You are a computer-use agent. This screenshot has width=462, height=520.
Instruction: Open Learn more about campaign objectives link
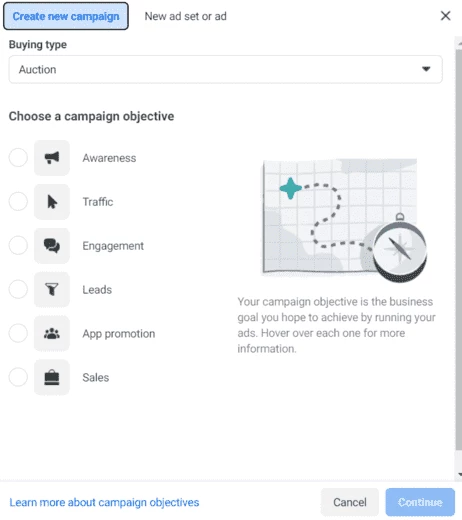tap(104, 502)
